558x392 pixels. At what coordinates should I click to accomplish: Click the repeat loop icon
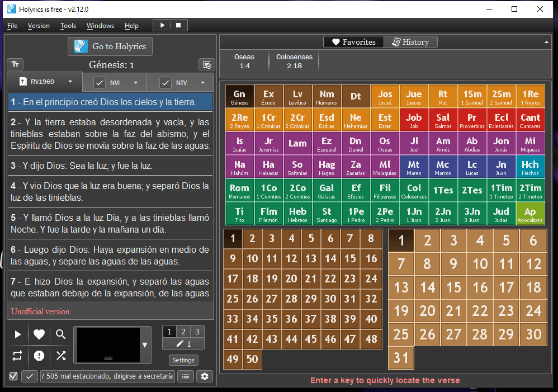coord(18,356)
